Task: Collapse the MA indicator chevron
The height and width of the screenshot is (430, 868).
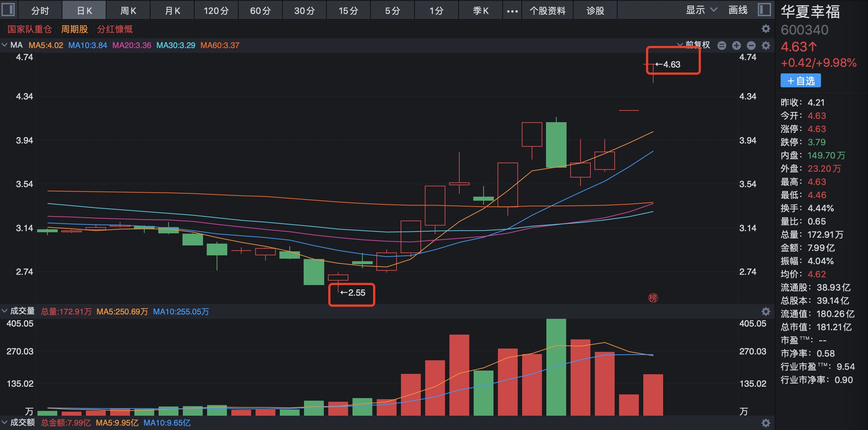Action: pos(5,45)
